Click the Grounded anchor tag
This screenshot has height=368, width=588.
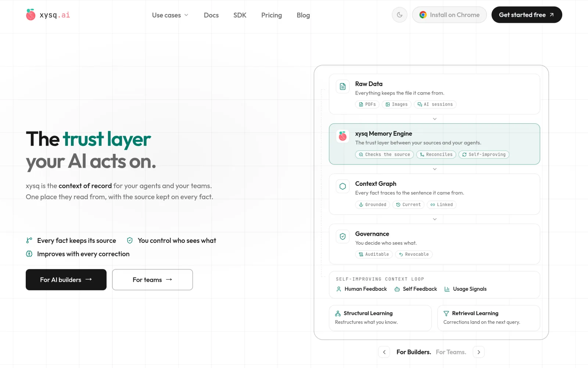[x=373, y=205]
